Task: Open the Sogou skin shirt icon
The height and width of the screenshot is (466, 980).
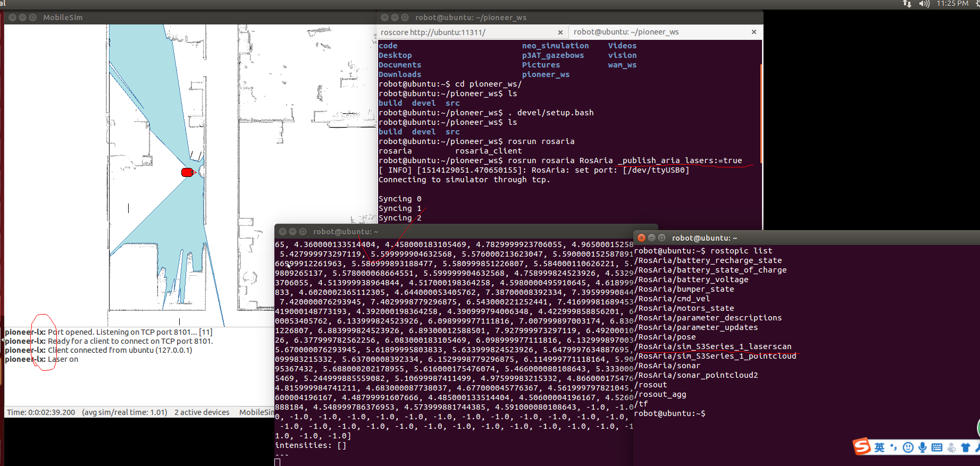Action: pyautogui.click(x=966, y=447)
